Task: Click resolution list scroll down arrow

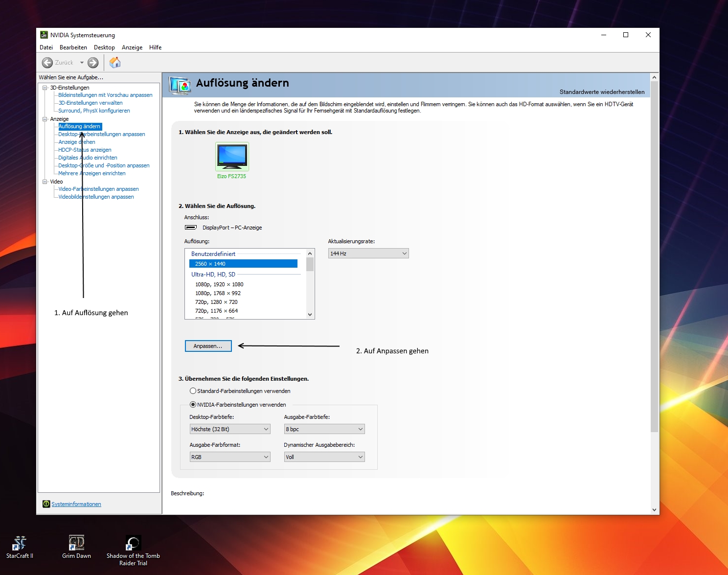Action: pos(310,315)
